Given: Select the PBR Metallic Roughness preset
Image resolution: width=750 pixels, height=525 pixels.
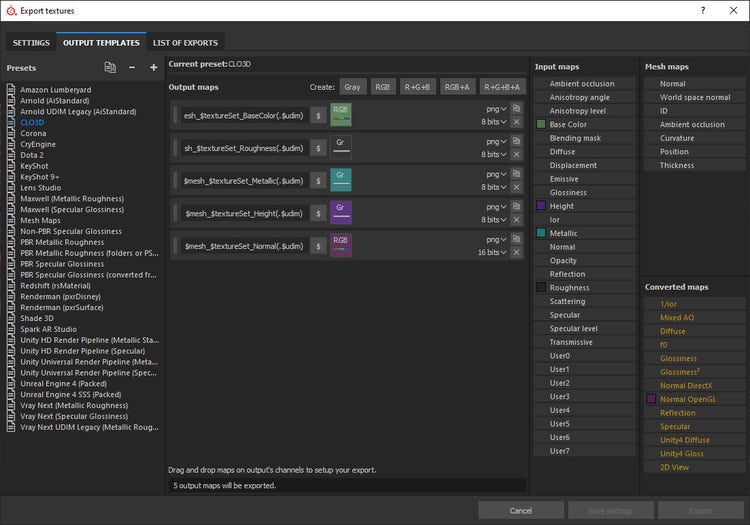Looking at the screenshot, I should [x=62, y=242].
